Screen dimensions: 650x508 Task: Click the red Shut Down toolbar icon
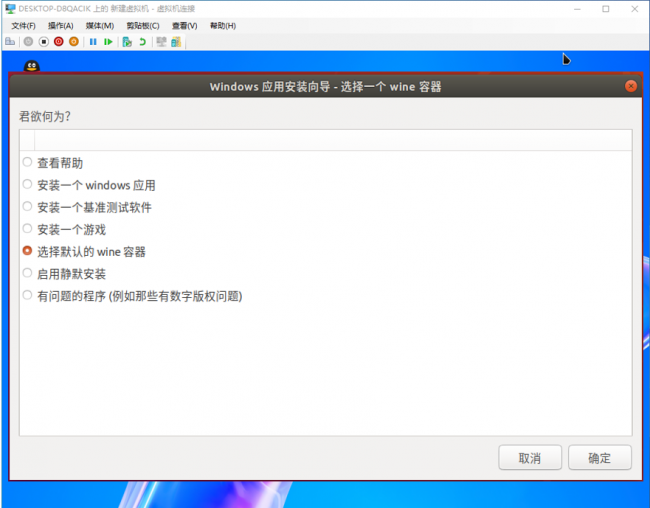(58, 41)
